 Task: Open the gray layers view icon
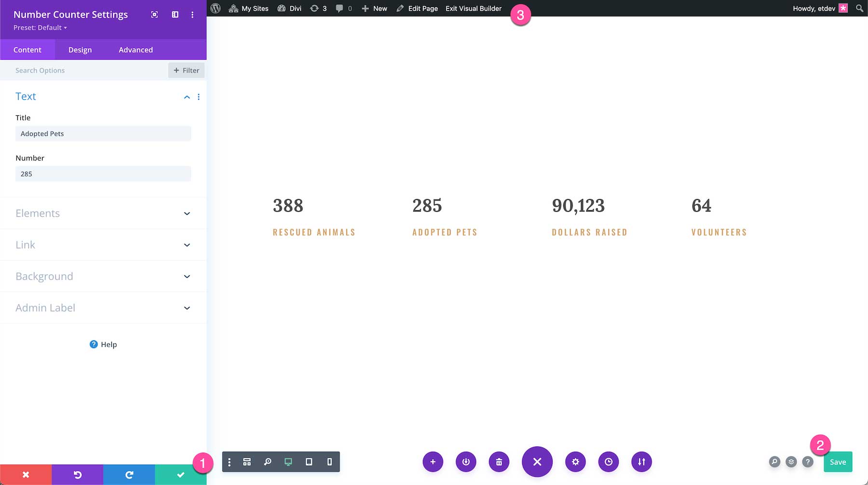(791, 462)
